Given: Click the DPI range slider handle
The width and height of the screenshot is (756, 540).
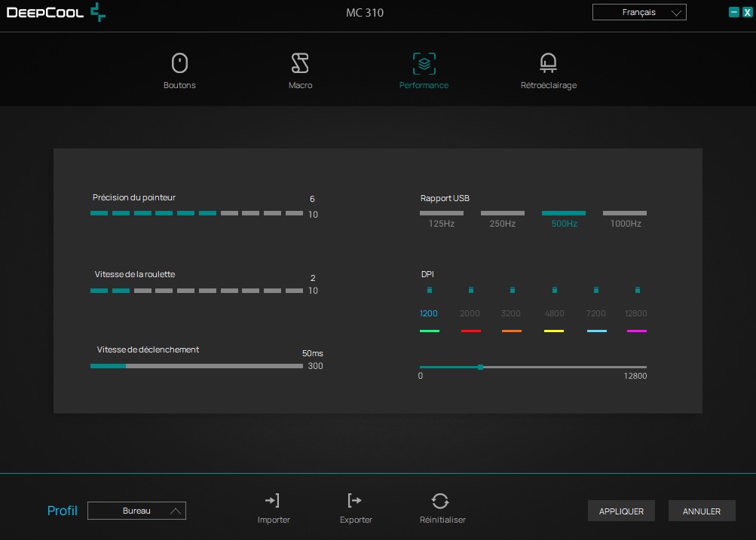Looking at the screenshot, I should click(x=481, y=368).
